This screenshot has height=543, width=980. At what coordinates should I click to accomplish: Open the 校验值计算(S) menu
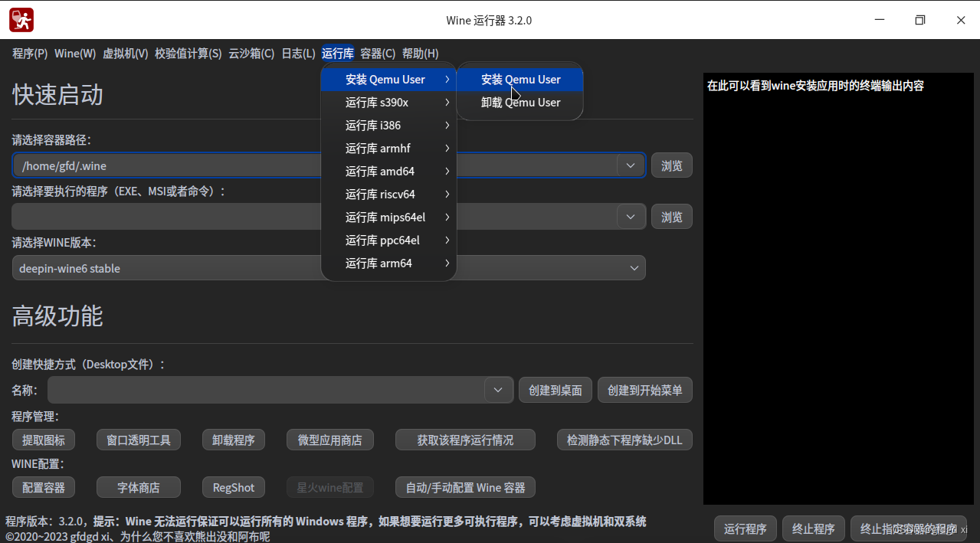pos(188,54)
